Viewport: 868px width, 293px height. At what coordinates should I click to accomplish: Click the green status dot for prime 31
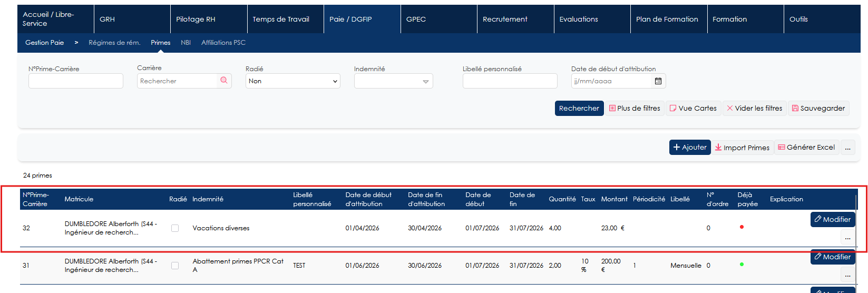click(742, 265)
